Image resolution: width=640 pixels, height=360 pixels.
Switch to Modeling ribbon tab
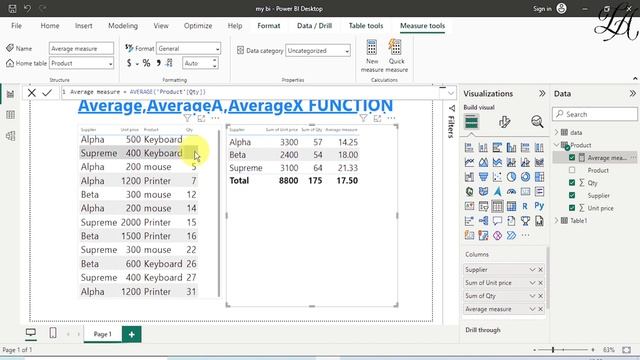(123, 26)
